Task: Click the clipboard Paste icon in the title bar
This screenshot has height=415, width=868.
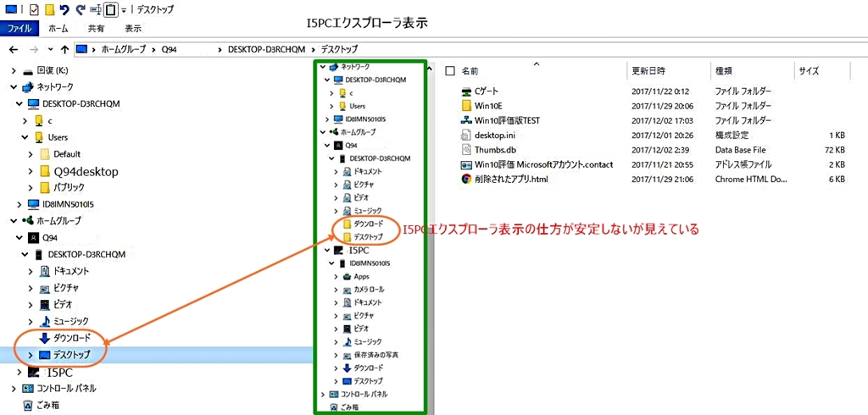Action: click(111, 9)
